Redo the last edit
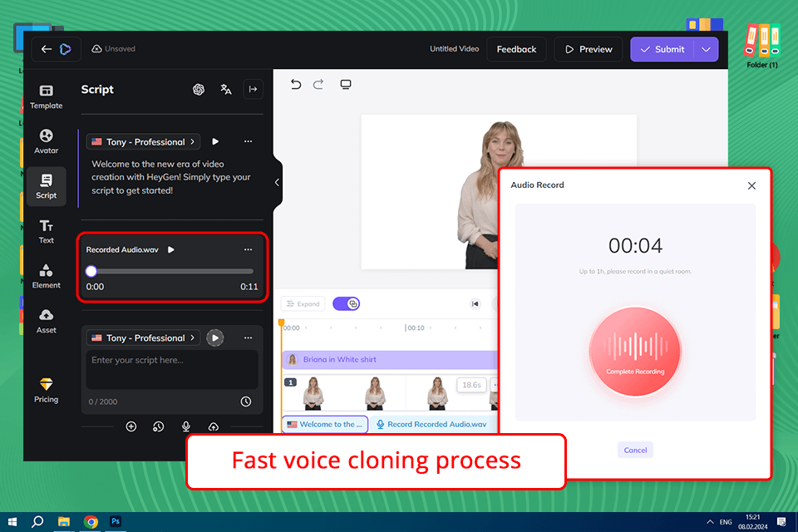The image size is (798, 532). click(x=318, y=84)
